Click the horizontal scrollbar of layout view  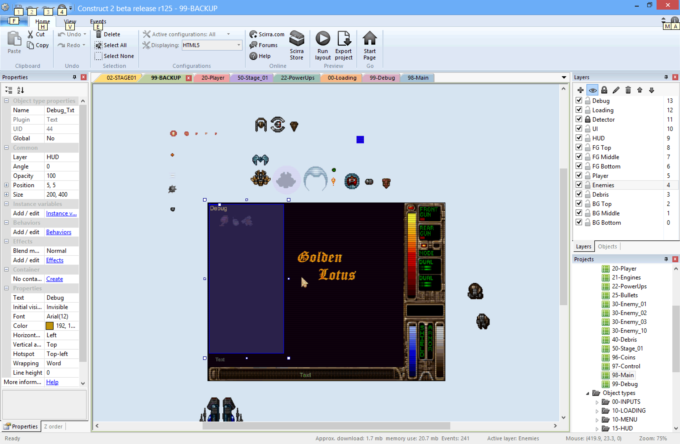tap(325, 426)
